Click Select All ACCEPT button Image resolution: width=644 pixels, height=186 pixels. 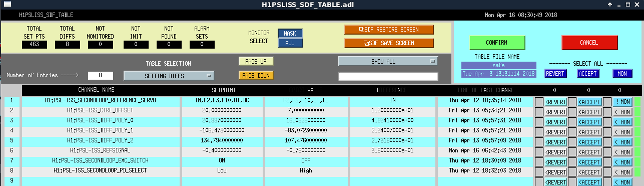588,74
